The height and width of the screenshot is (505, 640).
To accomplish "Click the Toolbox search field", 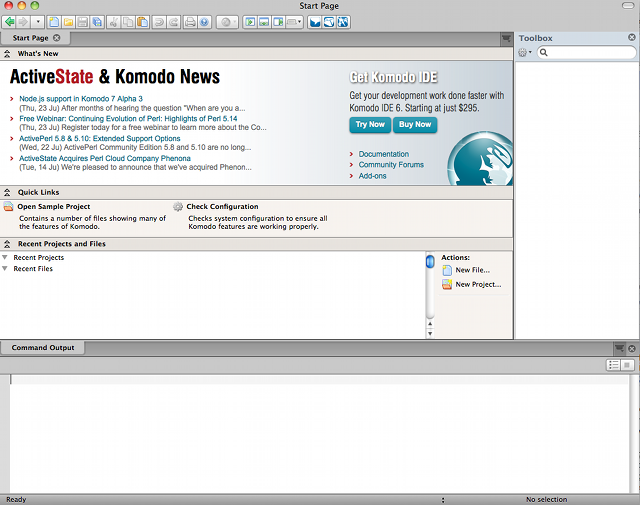I will click(586, 52).
